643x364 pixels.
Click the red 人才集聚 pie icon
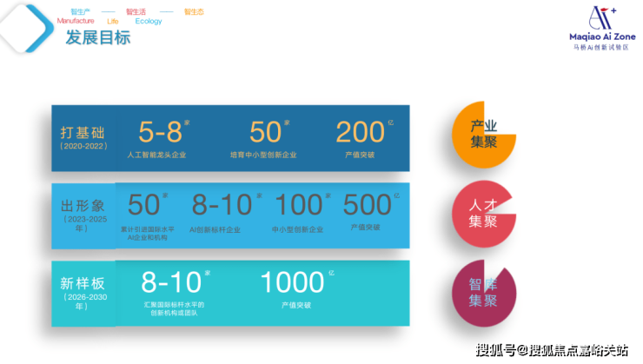point(484,214)
